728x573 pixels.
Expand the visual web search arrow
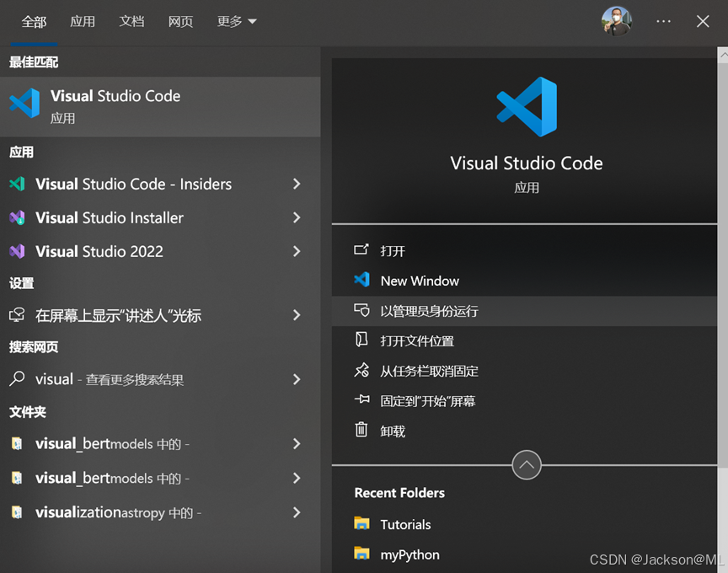tap(297, 379)
